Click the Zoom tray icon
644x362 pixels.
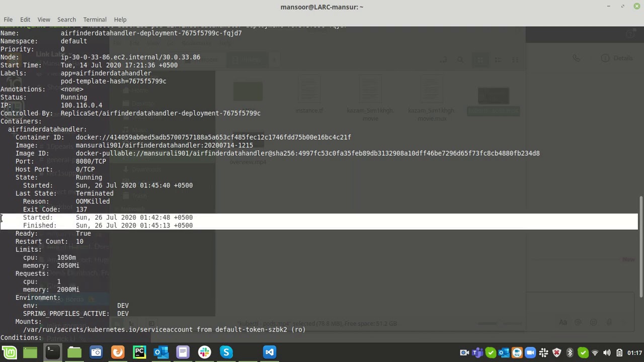click(530, 352)
